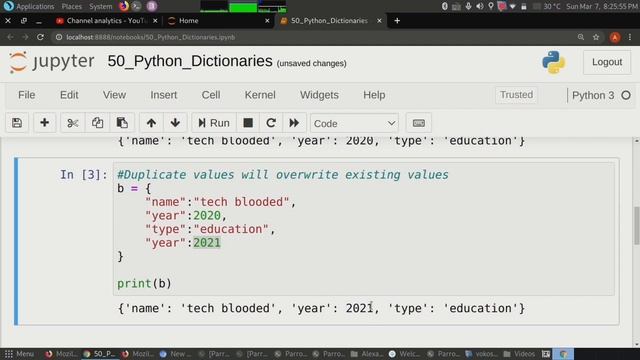Bookmark this page with star icon
Image resolution: width=640 pixels, height=360 pixels.
(596, 37)
